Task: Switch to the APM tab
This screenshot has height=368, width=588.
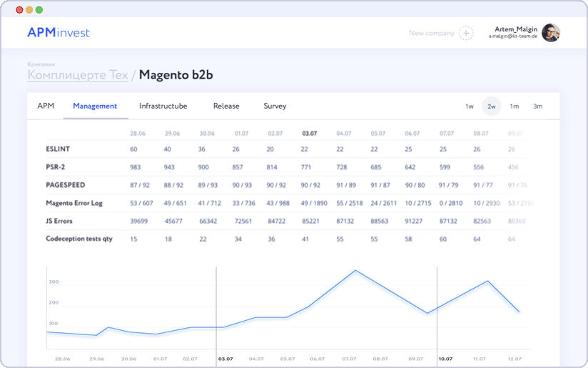Action: 46,106
